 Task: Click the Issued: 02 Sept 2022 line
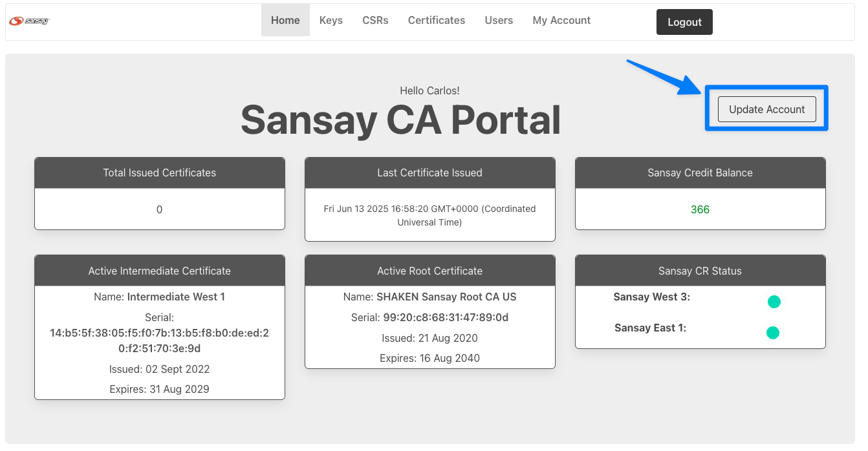(x=160, y=370)
